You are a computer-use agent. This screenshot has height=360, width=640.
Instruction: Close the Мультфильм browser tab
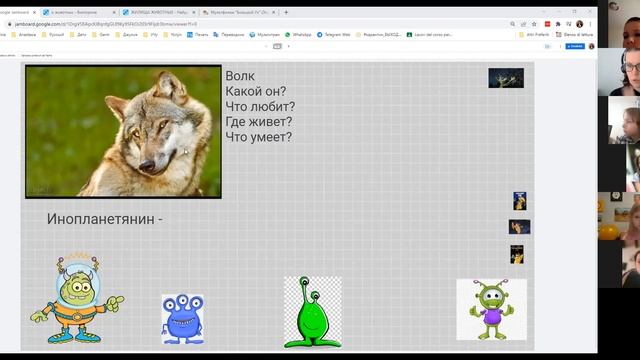273,12
